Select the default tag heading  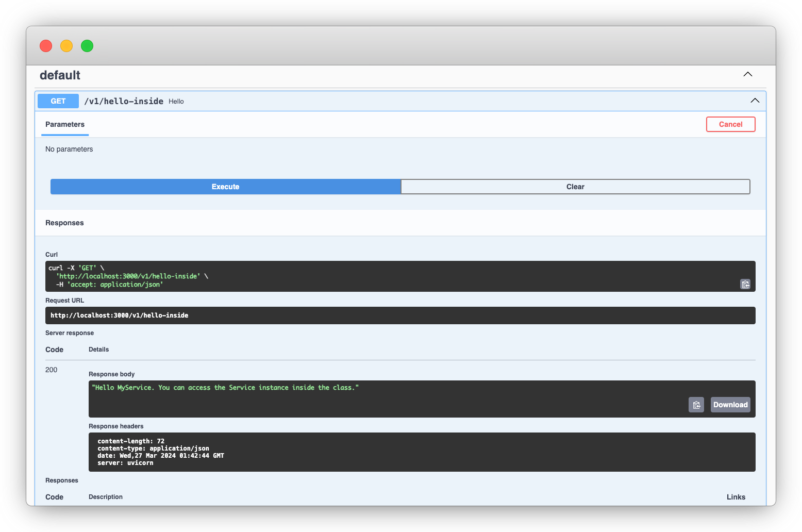(x=60, y=75)
